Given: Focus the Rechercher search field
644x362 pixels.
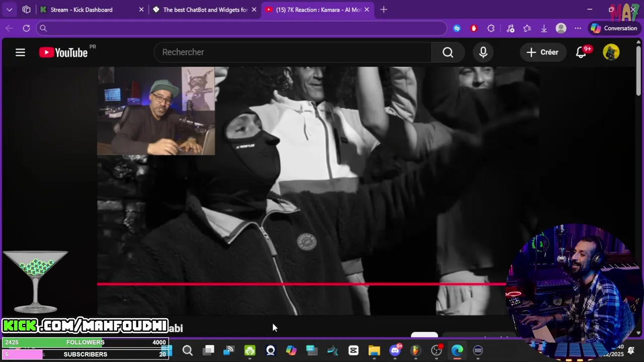Looking at the screenshot, I should pos(293,52).
